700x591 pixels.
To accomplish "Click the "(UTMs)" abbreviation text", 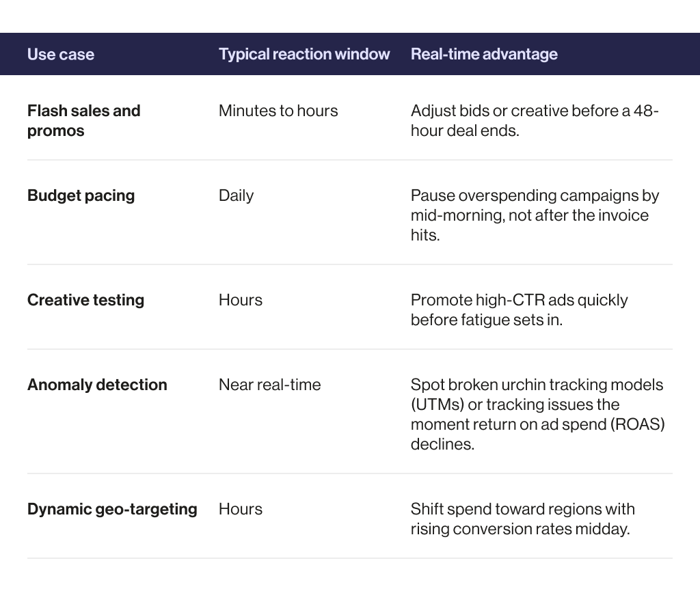I will click(437, 404).
